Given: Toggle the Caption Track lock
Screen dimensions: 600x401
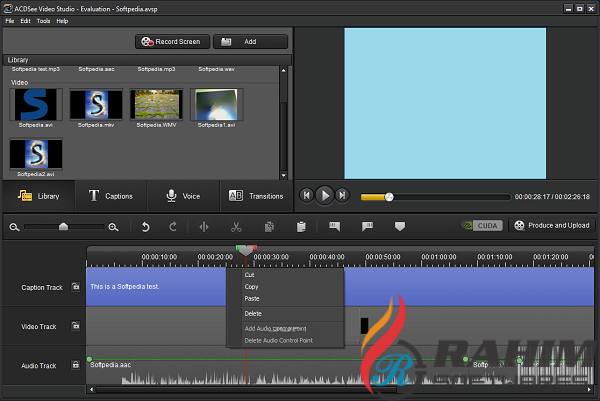Looking at the screenshot, I should (x=76, y=287).
